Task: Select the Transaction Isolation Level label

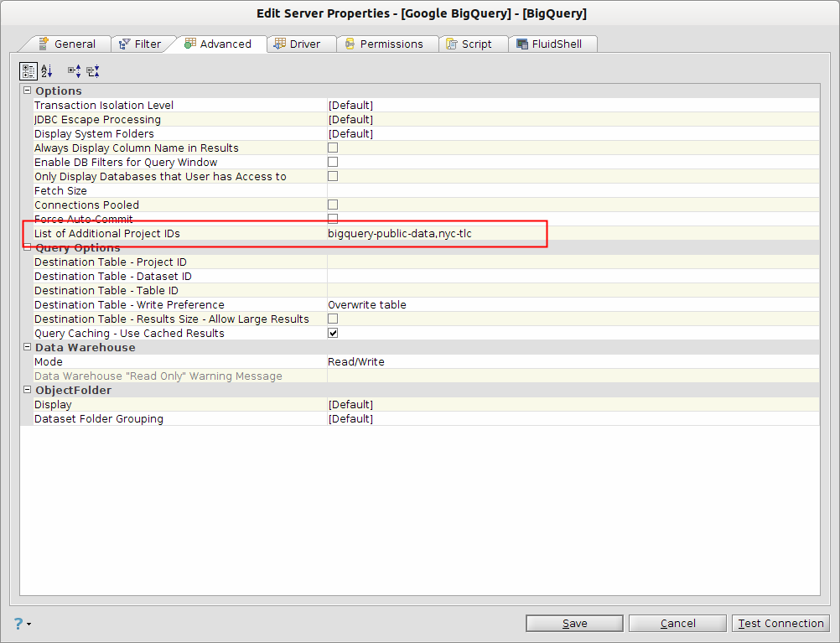Action: pyautogui.click(x=104, y=105)
